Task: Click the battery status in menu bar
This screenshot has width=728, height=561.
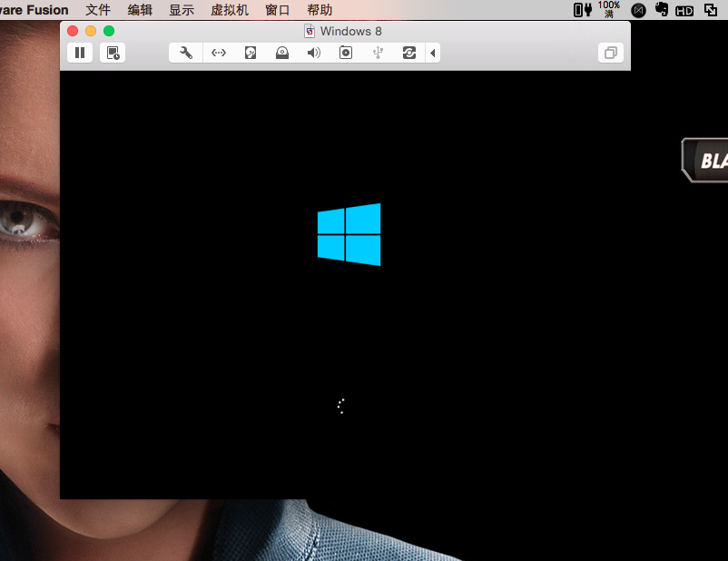Action: coord(596,9)
